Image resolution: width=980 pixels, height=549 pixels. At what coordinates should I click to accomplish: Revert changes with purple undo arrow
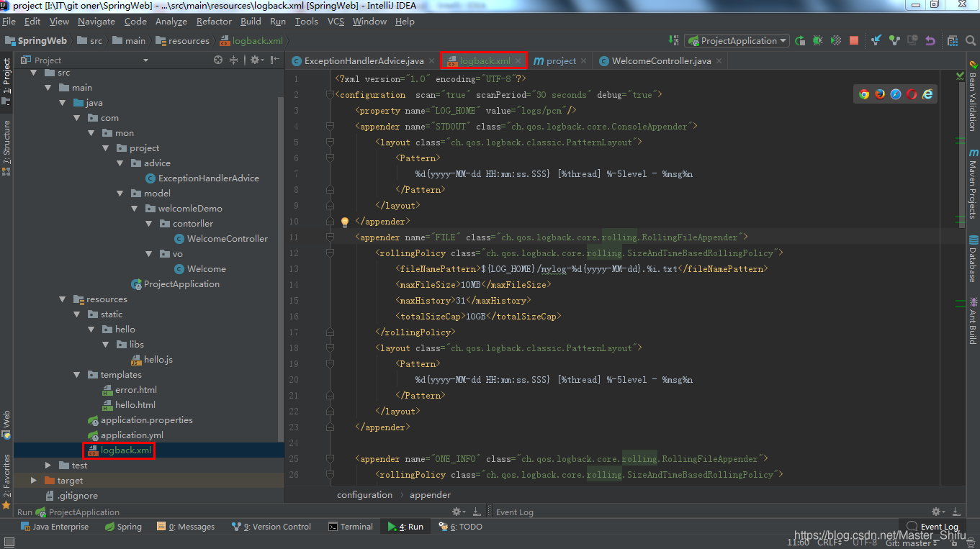coord(930,40)
